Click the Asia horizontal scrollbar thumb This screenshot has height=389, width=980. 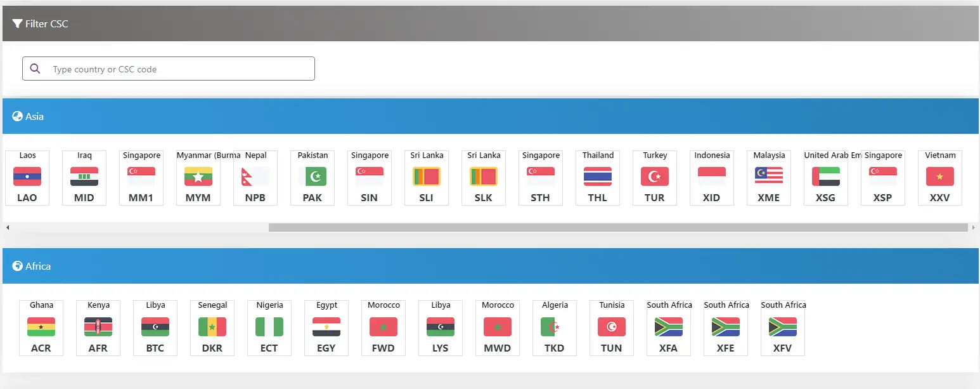tap(618, 227)
